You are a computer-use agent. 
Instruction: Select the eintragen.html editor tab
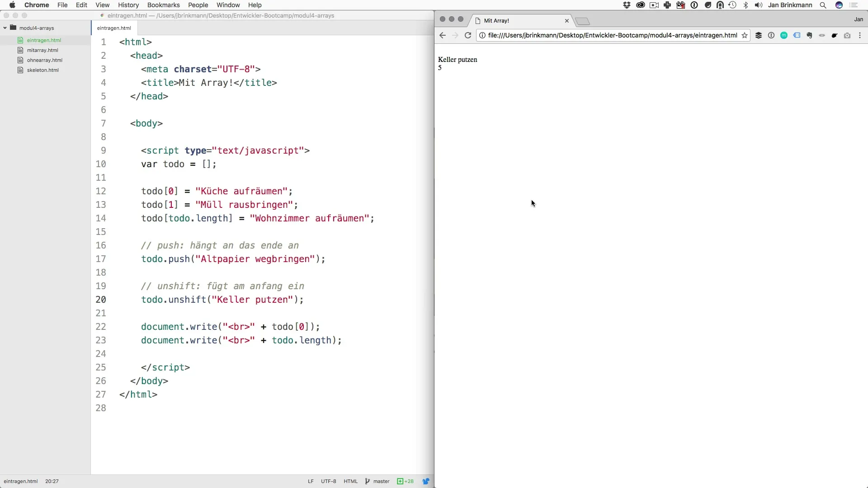point(114,28)
